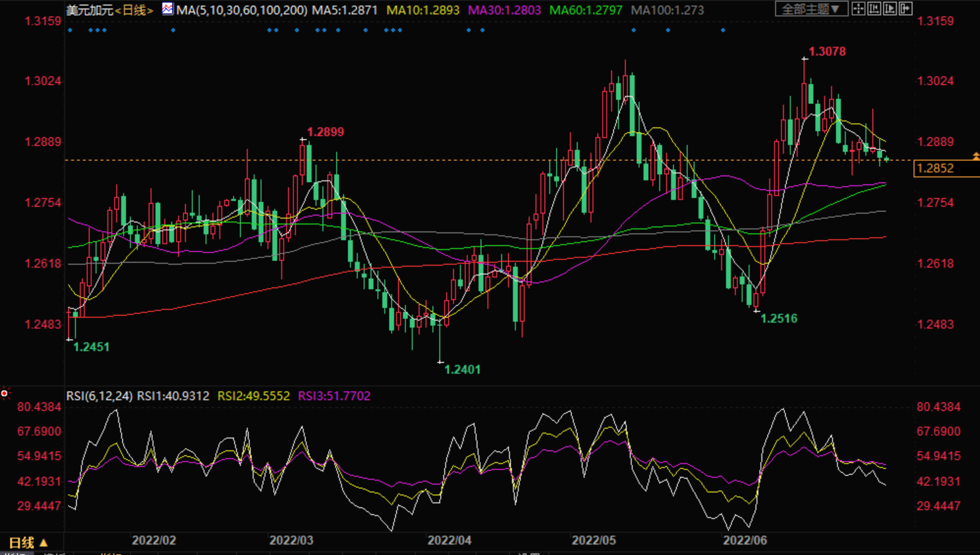The height and width of the screenshot is (555, 980).
Task: Click the 美元加元 symbol name
Action: (x=90, y=10)
